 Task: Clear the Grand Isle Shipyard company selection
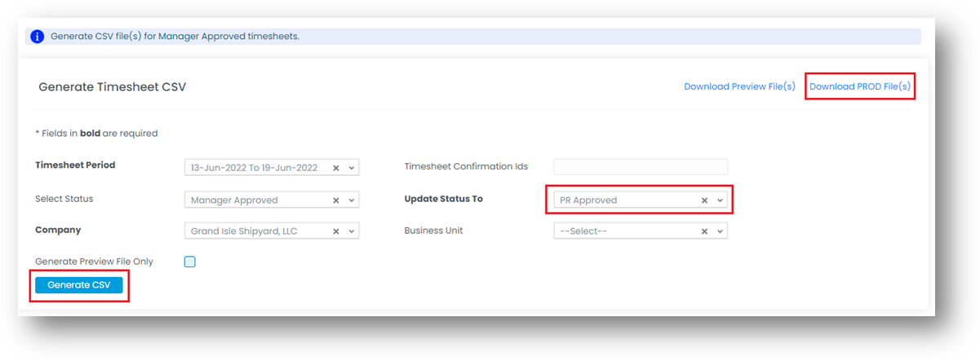coord(336,231)
